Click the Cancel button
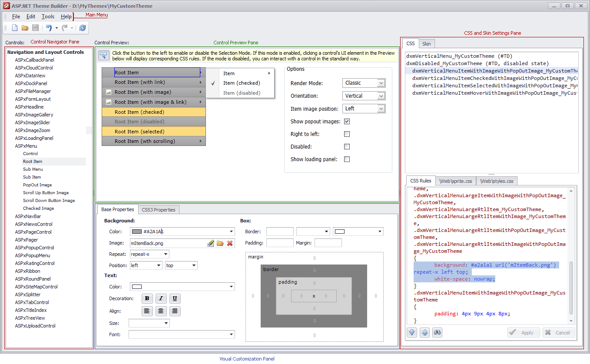The height and width of the screenshot is (364, 590). point(559,333)
